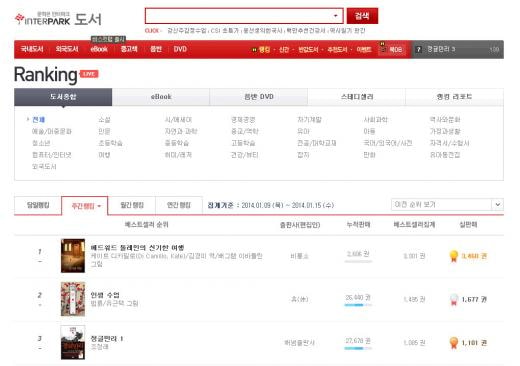Select the 국어/외국어/사전 category
Screen dimensions: 520x366
388,143
